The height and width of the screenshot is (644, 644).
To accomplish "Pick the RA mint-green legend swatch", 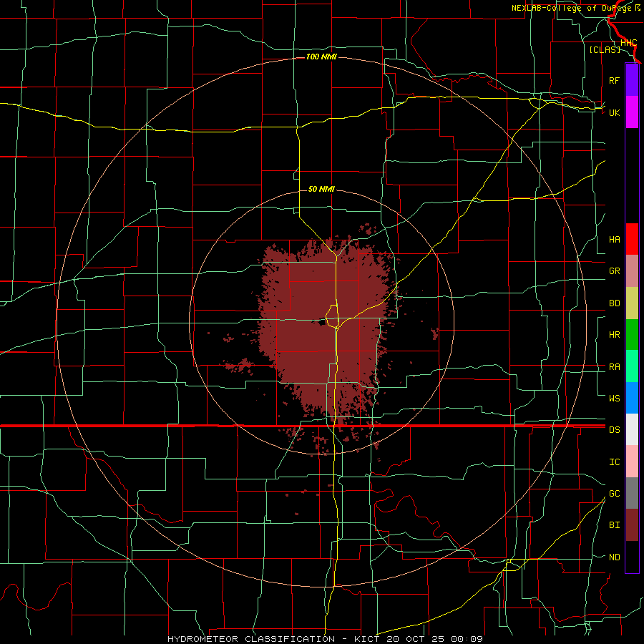I will tap(632, 366).
